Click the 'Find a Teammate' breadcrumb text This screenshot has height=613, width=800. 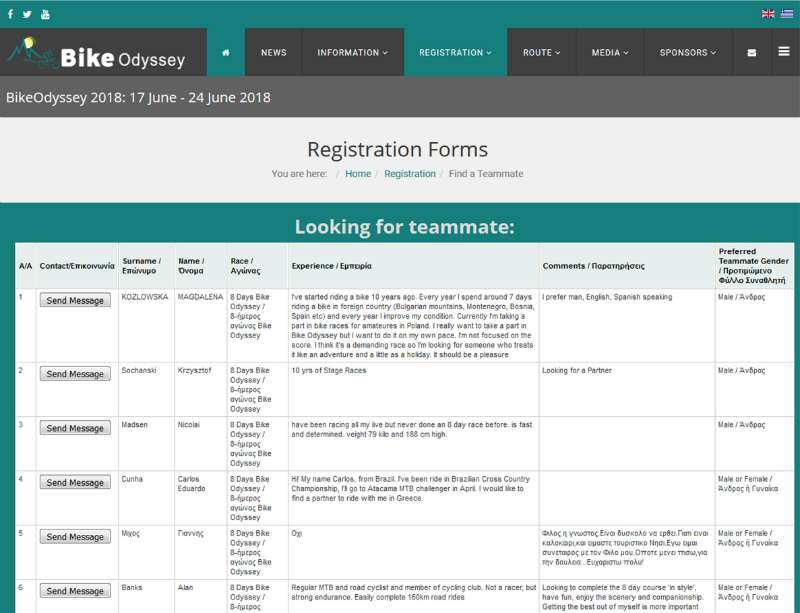point(486,174)
